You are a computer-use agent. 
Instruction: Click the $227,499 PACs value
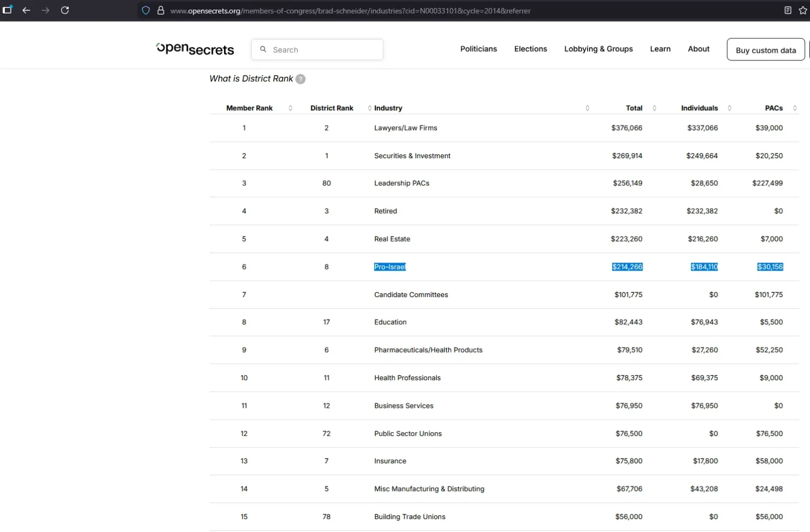(x=767, y=183)
